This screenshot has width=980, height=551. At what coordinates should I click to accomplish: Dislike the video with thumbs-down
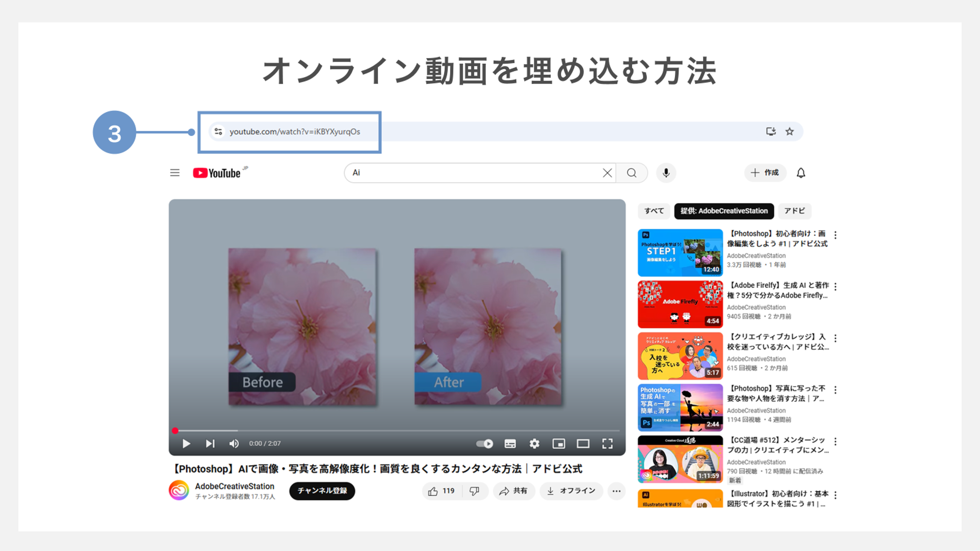click(475, 491)
